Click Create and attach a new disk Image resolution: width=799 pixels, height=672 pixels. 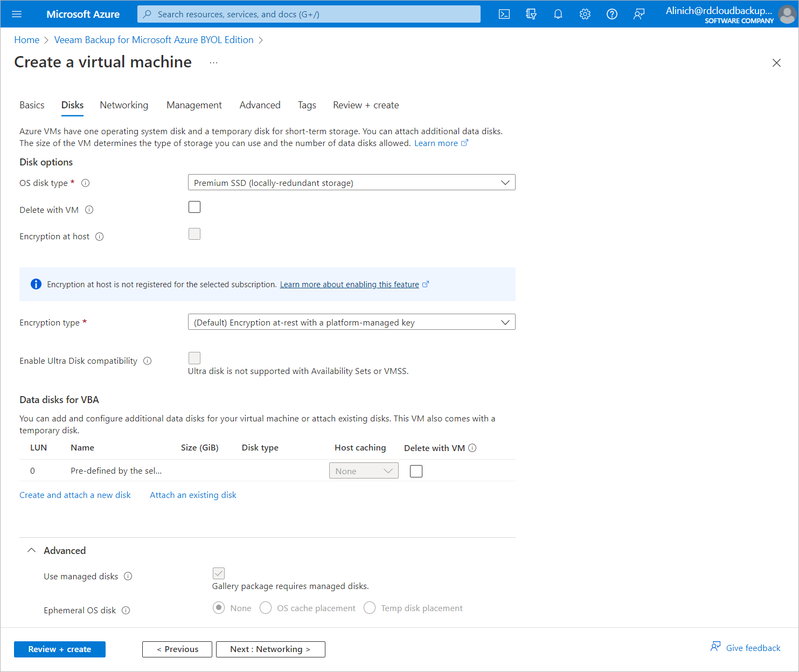click(x=75, y=495)
